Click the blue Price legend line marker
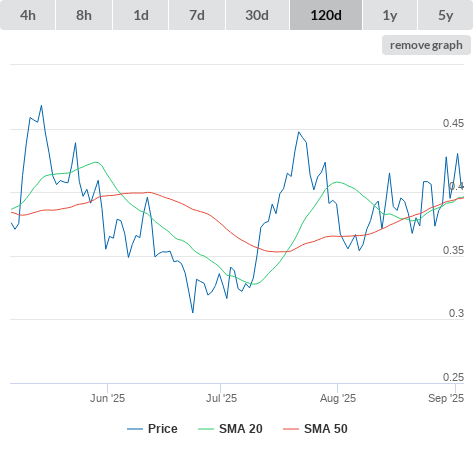The height and width of the screenshot is (455, 474). pyautogui.click(x=135, y=429)
